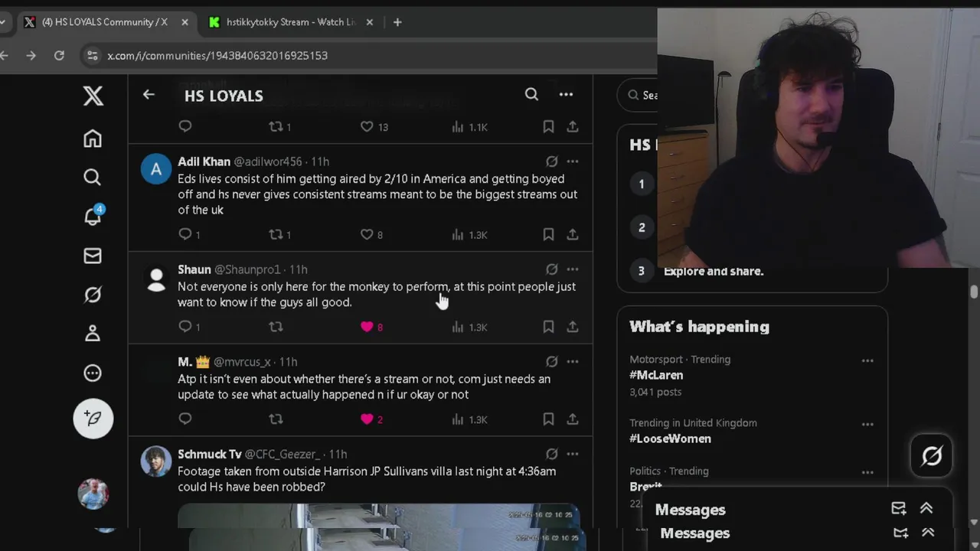Open Schmuck Tv profile name link
980x551 pixels.
[x=209, y=454]
